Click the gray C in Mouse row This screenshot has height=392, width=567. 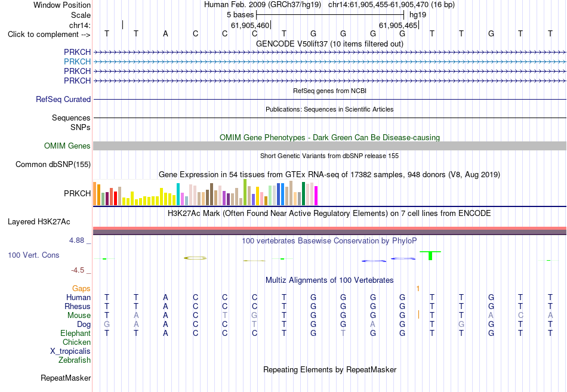click(520, 316)
